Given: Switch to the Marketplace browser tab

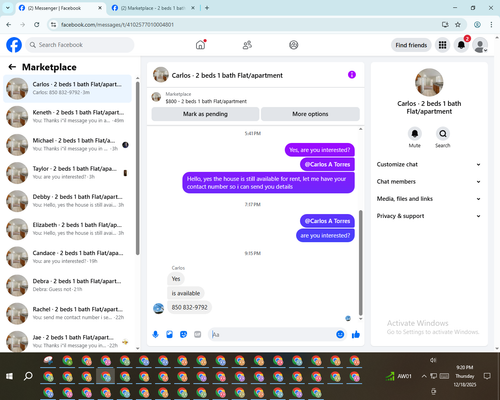Looking at the screenshot, I should (153, 8).
